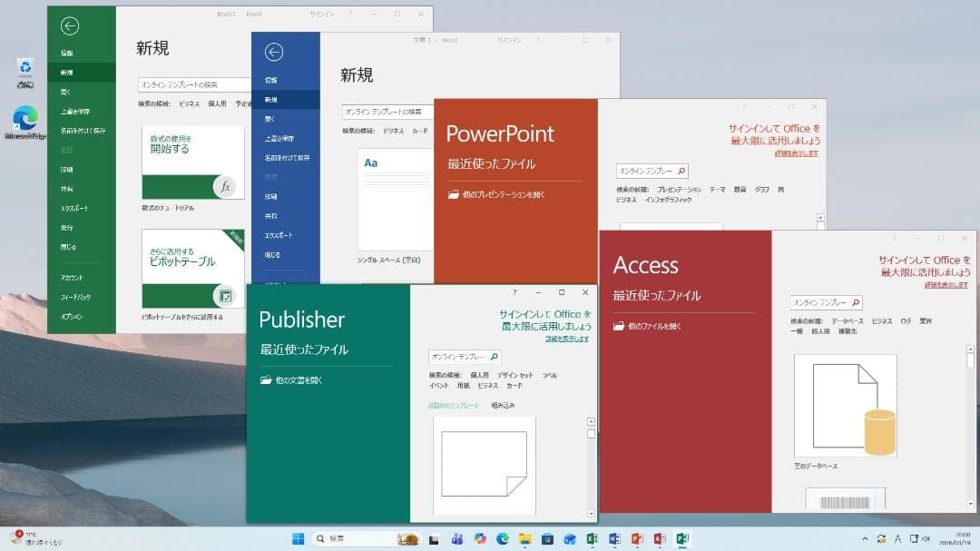
Task: Switch to Publisher via its taskbar icon
Action: click(682, 539)
